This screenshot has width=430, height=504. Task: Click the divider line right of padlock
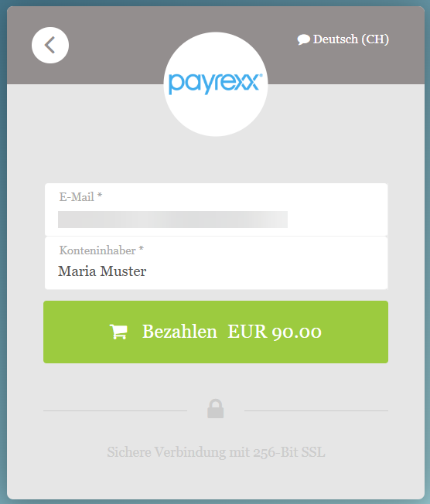(316, 410)
